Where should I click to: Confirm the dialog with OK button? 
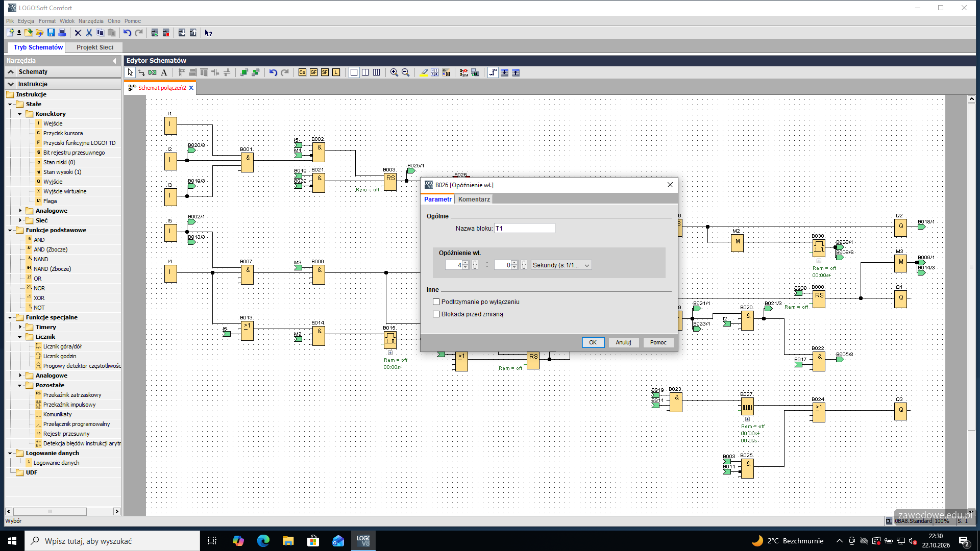pos(593,342)
